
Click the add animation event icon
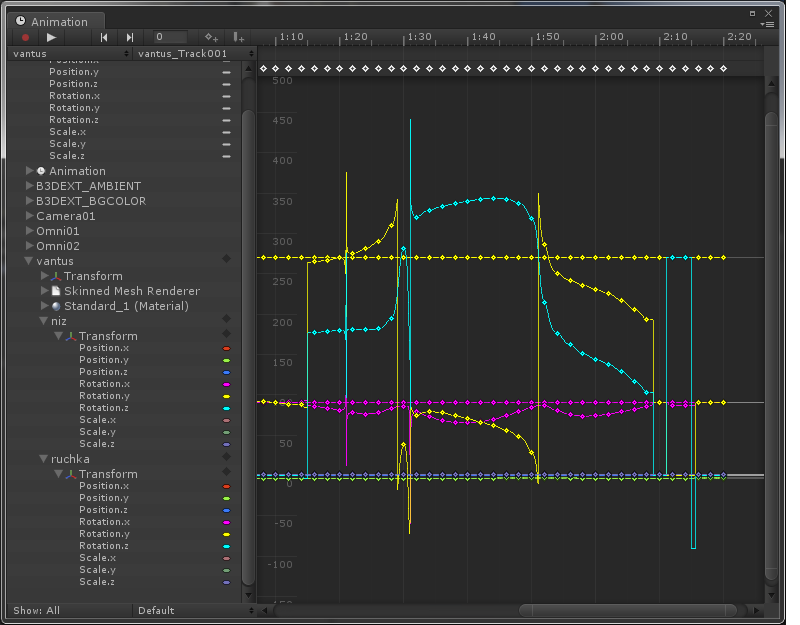point(239,37)
